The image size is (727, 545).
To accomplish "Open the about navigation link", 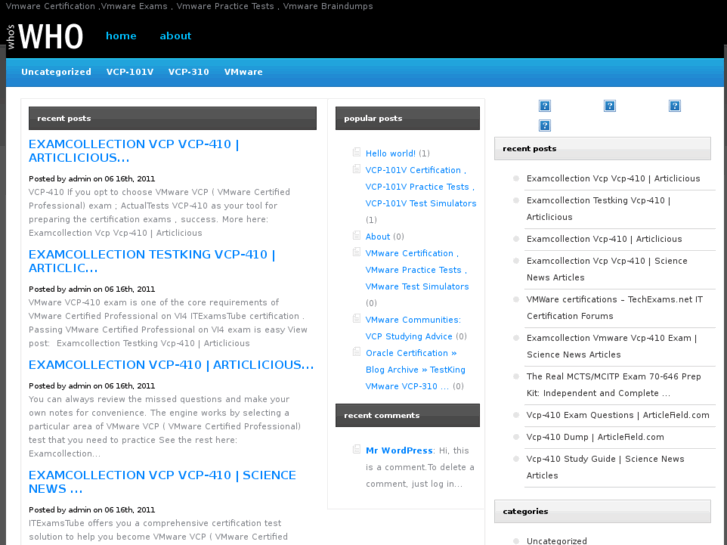I will tap(175, 36).
